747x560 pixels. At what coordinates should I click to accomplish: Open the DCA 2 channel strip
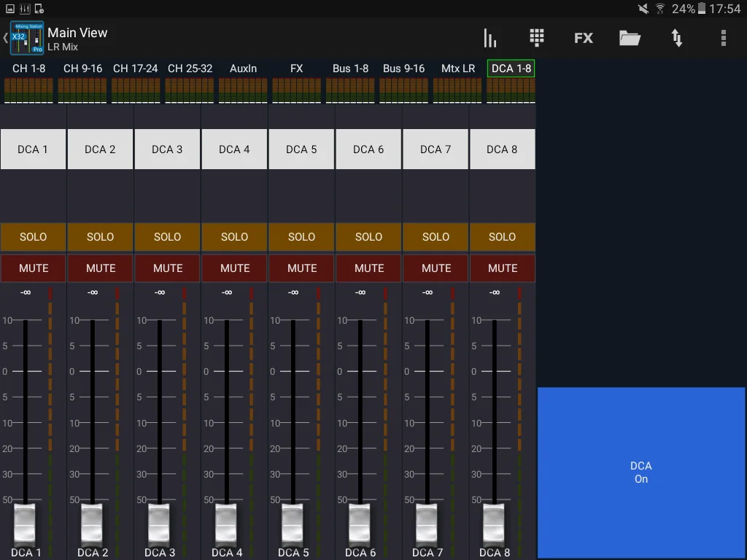(100, 149)
